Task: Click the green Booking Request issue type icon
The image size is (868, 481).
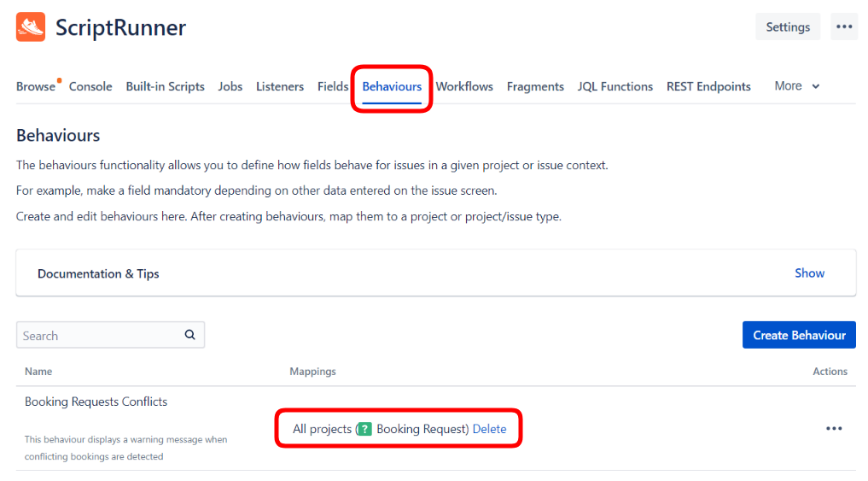Action: click(364, 429)
